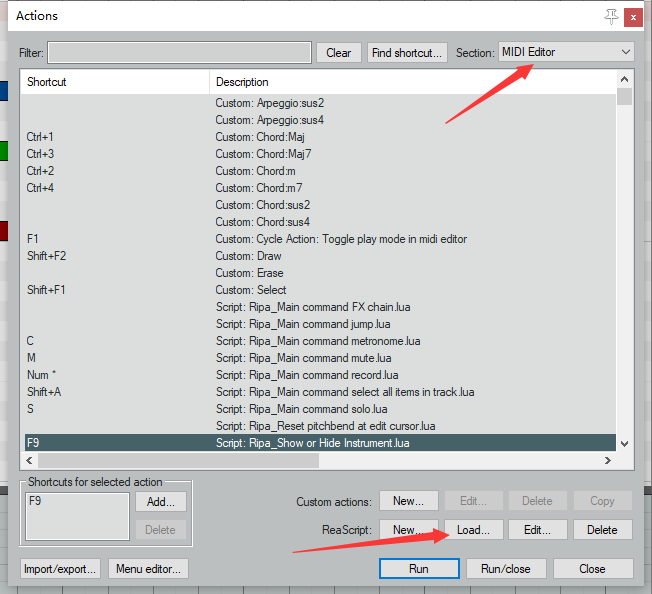Screen dimensions: 652x594
Task: Open Find shortcut dialog
Action: 407,53
